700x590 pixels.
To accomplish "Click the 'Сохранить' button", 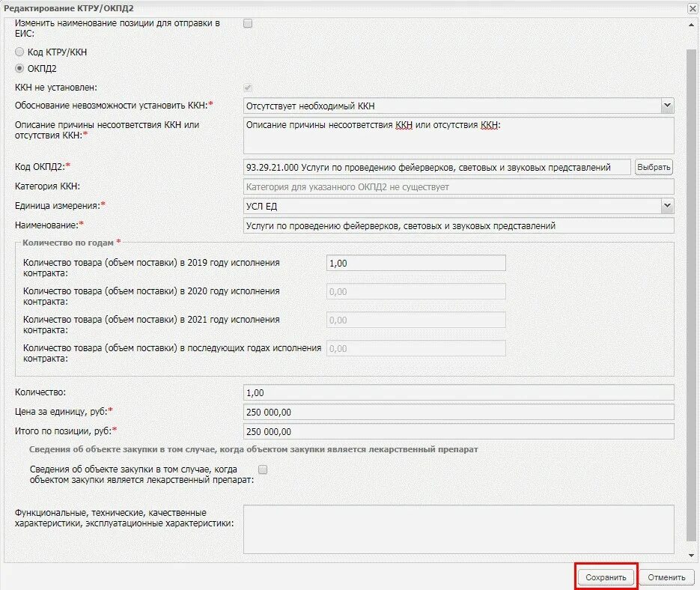I will 606,577.
